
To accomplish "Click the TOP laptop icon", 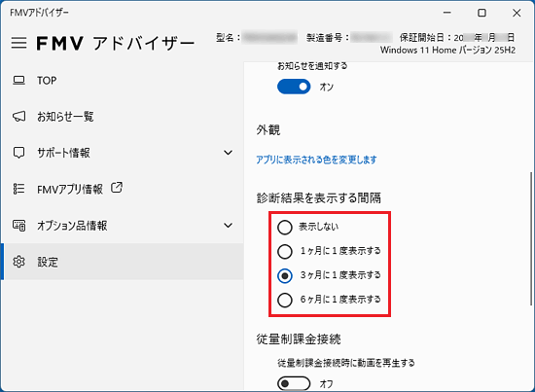I will tap(18, 81).
